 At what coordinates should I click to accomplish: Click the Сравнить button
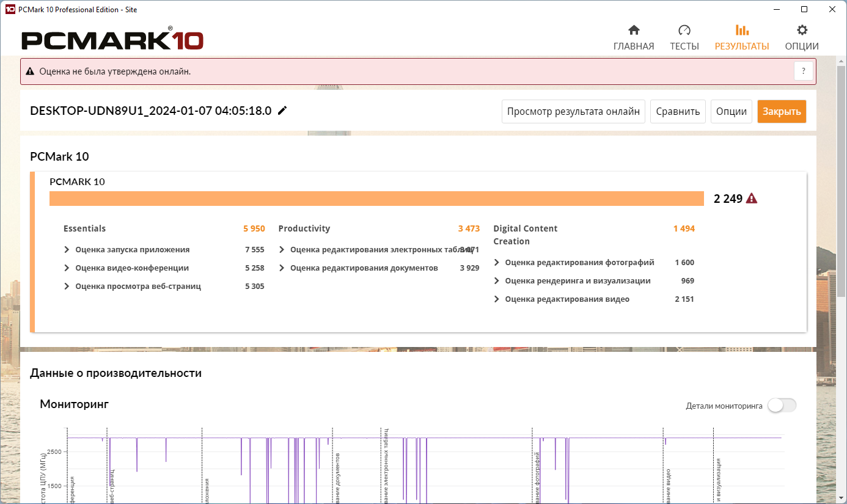coord(678,112)
